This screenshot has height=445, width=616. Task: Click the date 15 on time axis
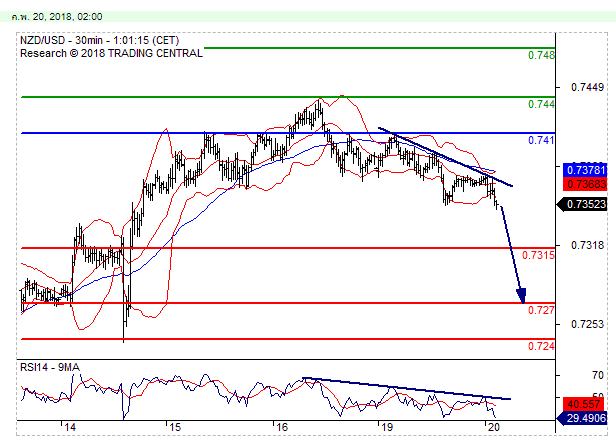click(x=175, y=427)
